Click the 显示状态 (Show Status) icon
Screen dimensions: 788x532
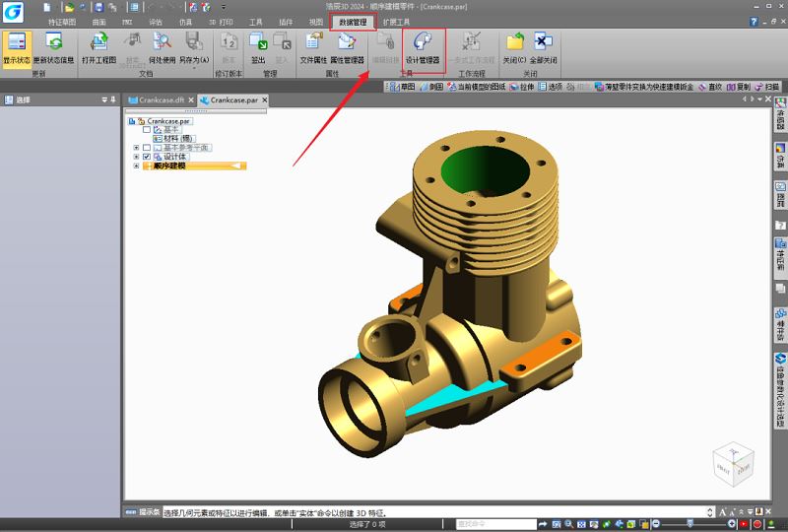coord(15,46)
